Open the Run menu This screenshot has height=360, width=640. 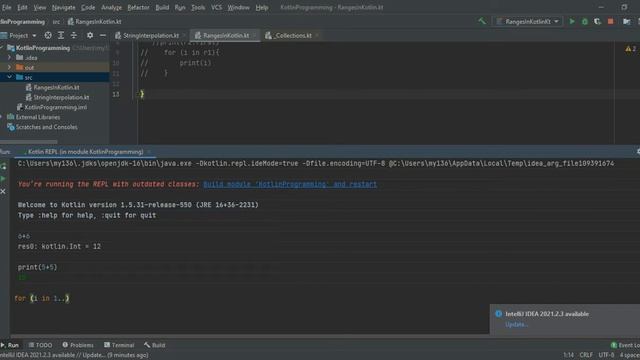[180, 7]
